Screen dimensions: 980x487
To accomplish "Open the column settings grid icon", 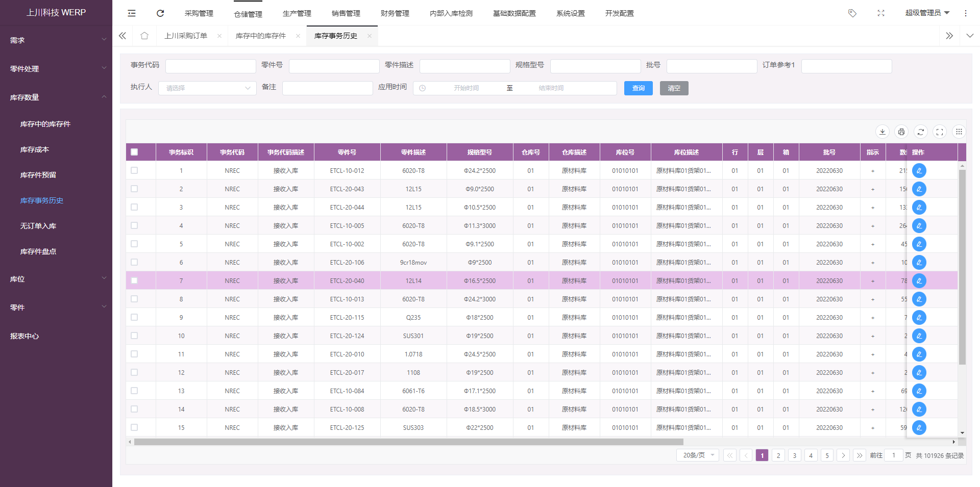I will [x=959, y=132].
